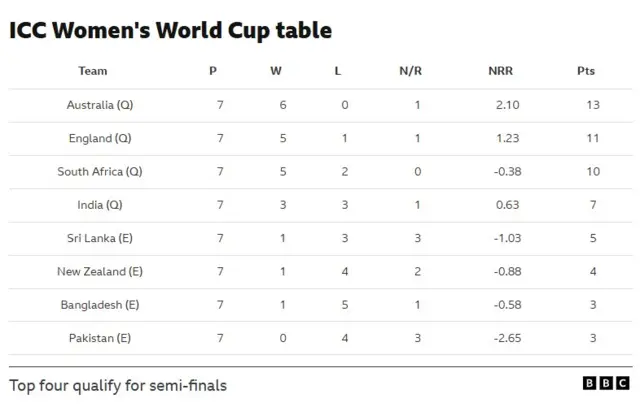Click the Sri Lanka (E) team name
This screenshot has height=407, width=640.
click(x=99, y=238)
